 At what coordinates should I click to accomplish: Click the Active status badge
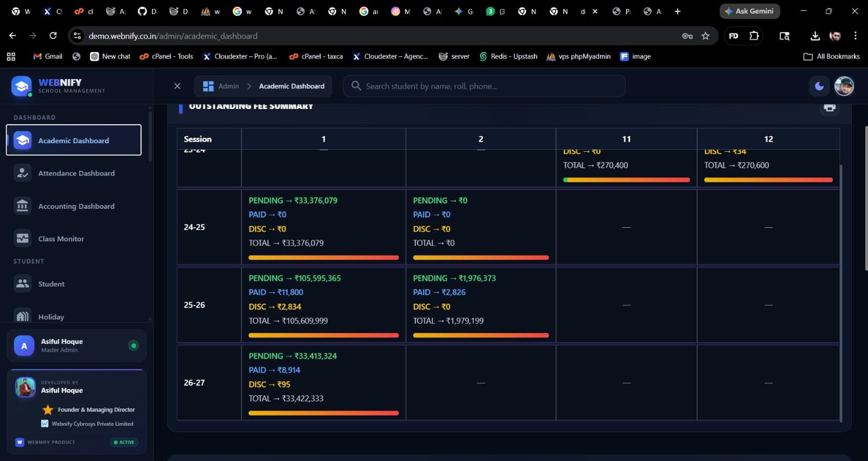coord(124,442)
